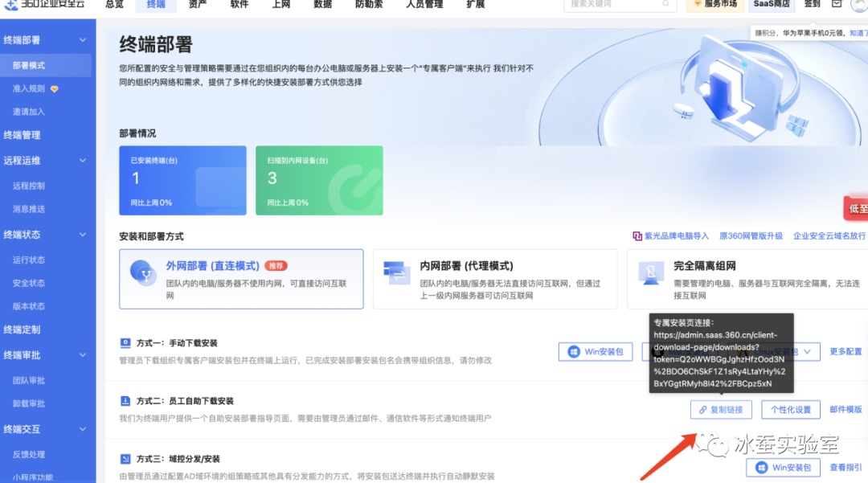Click the orange badge icon beside 准入规则
Viewport: 868px width, 483px height.
55,89
